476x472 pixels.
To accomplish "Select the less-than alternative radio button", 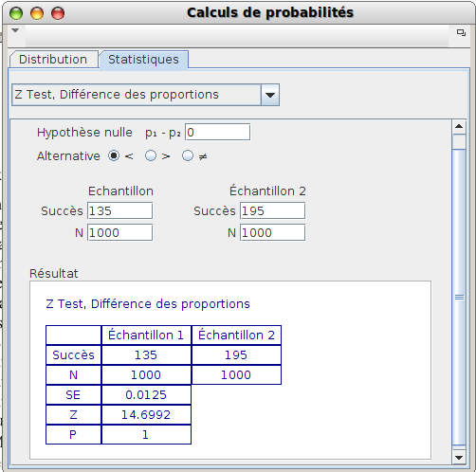I will pyautogui.click(x=114, y=155).
